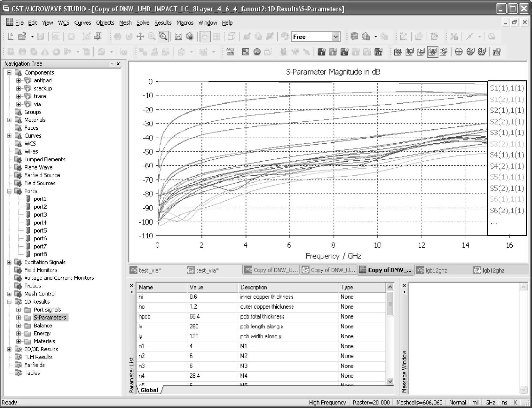Toggle the dB magnitude plot mode
532x408 pixels.
(x=432, y=52)
